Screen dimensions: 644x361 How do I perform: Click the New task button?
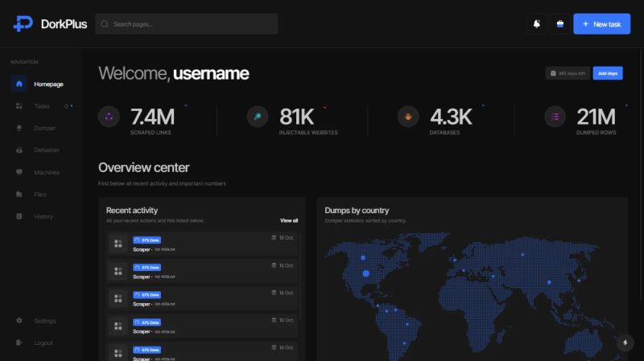pyautogui.click(x=601, y=24)
